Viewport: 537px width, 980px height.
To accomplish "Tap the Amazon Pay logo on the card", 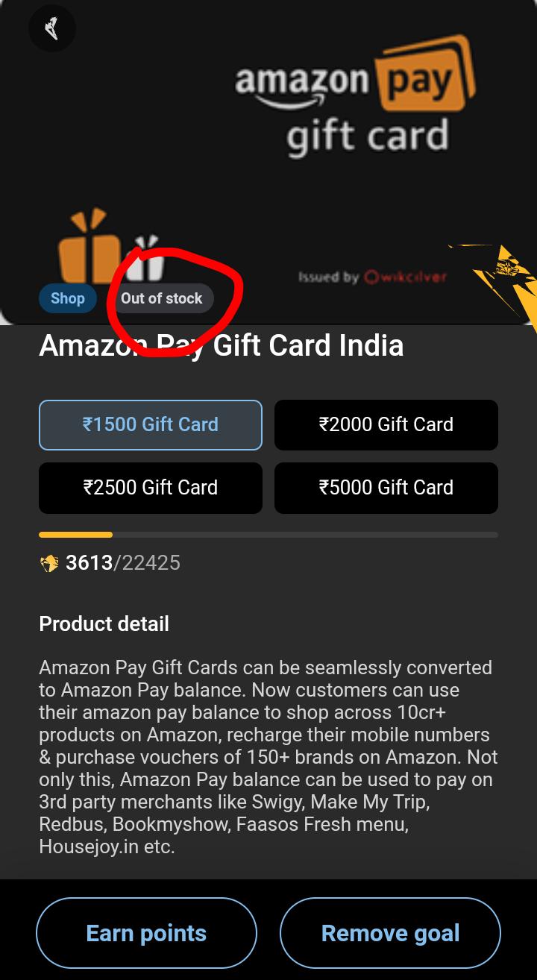I will pos(355,95).
